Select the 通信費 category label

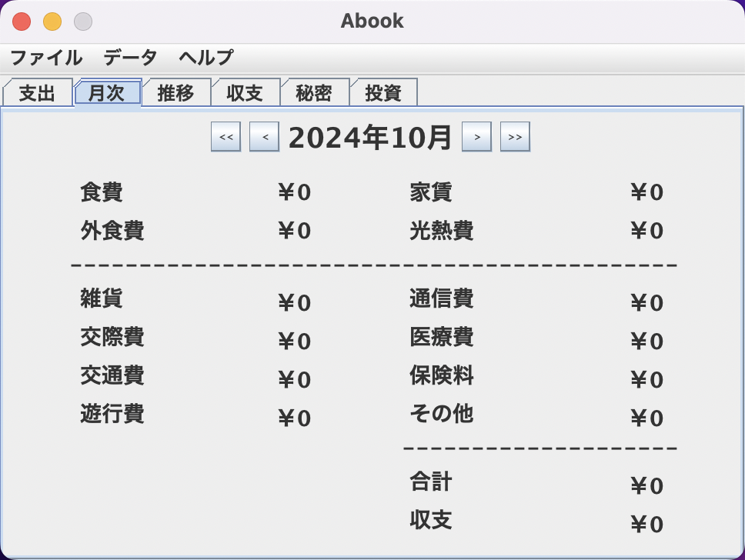441,298
